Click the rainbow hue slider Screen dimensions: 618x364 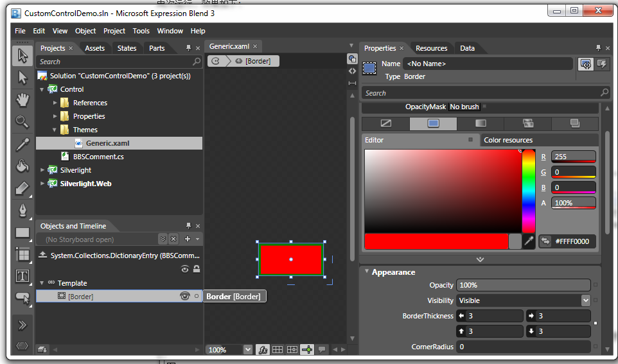[529, 191]
